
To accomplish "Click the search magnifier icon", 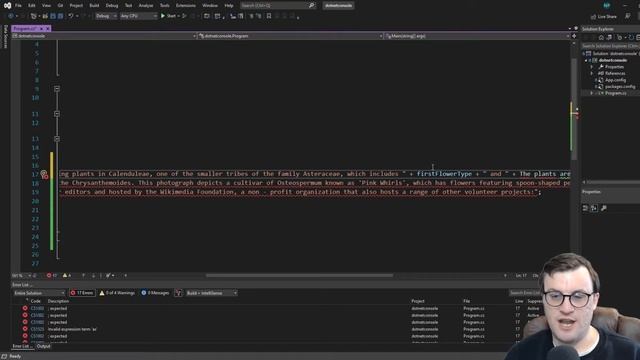I will click(311, 5).
